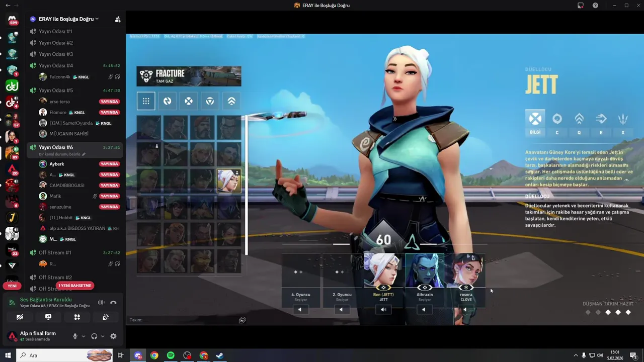This screenshot has width=644, height=362.
Task: Click the invite people icon beside server name
Action: coord(117,19)
